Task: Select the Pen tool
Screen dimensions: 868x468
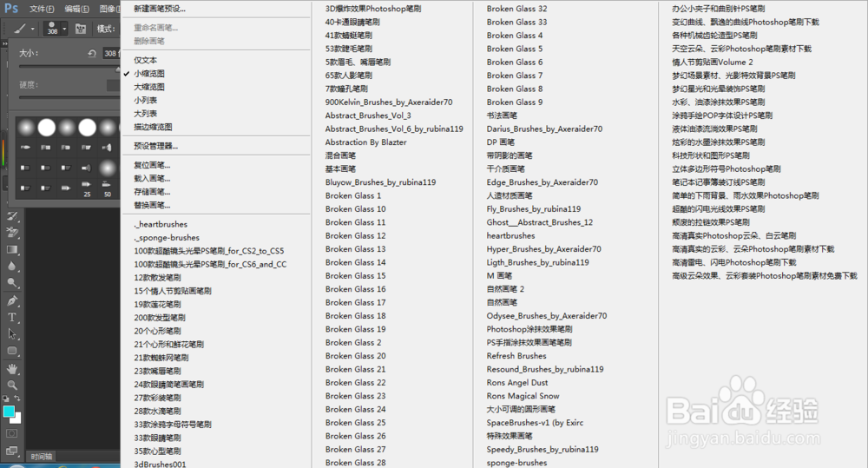Action: click(12, 300)
